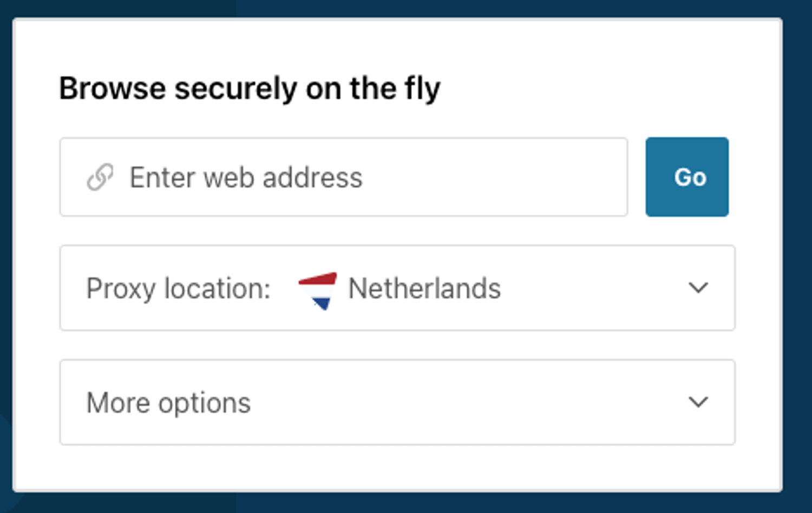
Task: Click the blue Go button
Action: click(687, 177)
